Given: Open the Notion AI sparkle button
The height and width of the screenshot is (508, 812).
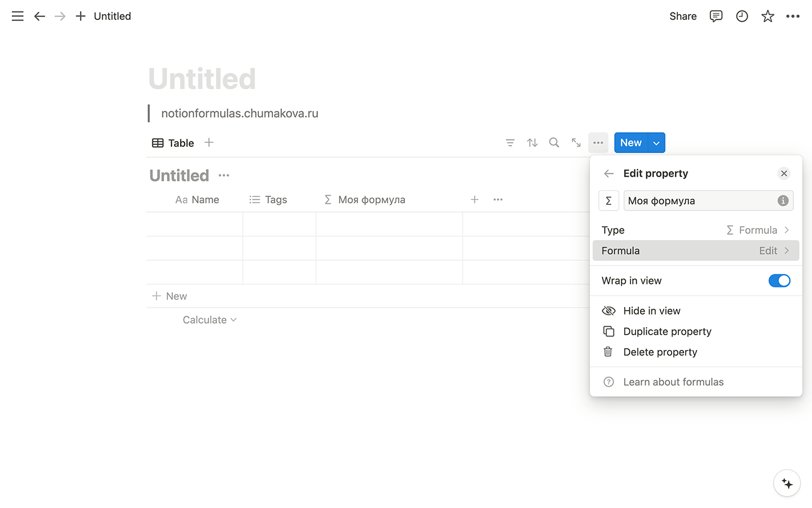Looking at the screenshot, I should pos(787,484).
